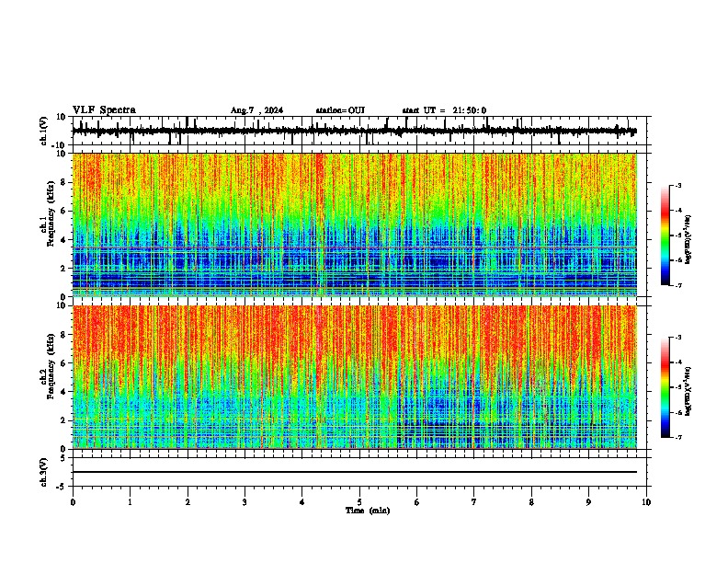Screen dimensions: 728x563
Task: Click the ch.1 frequency axis "6" tick label
Action: tap(63, 211)
